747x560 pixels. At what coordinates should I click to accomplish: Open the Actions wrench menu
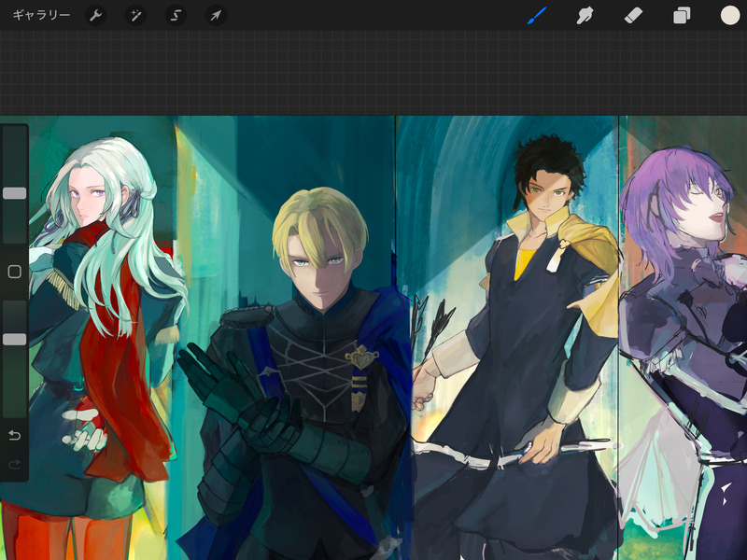95,16
